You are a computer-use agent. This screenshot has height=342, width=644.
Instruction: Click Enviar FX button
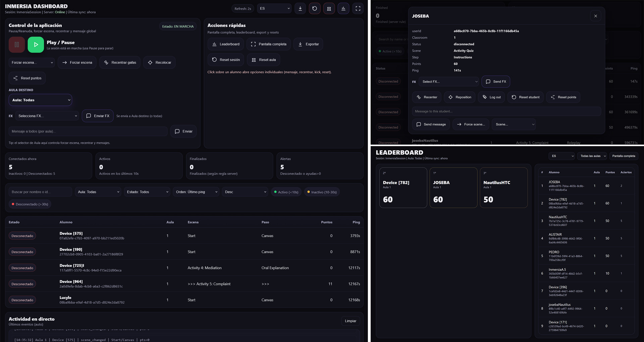[x=98, y=116]
